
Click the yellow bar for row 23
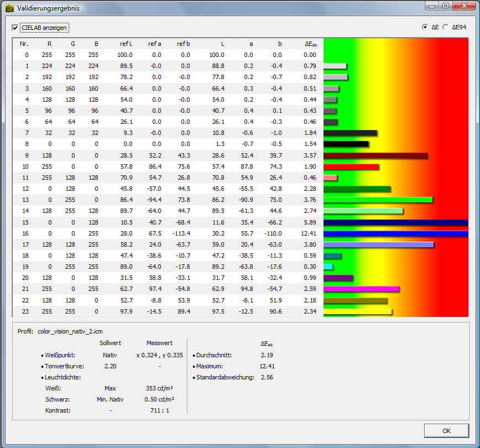point(357,311)
